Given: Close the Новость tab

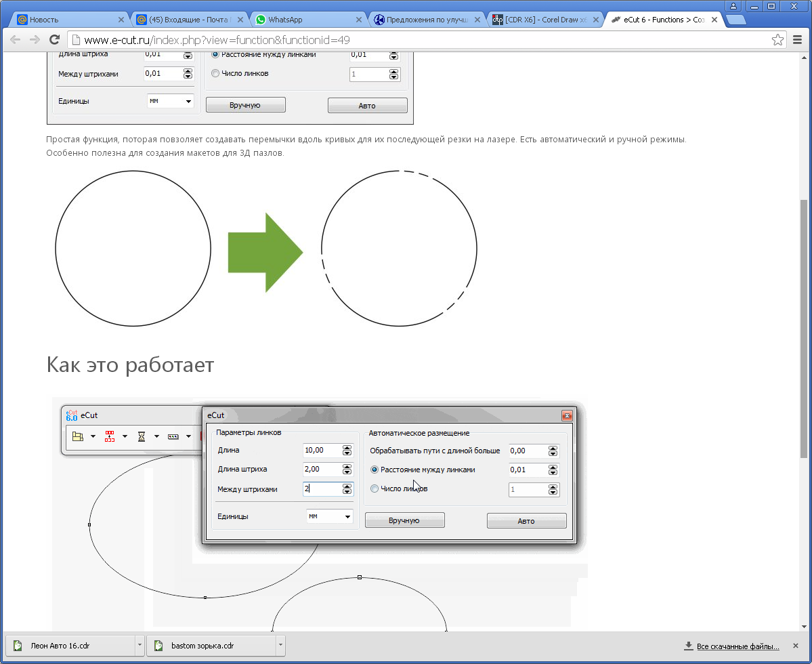Looking at the screenshot, I should point(121,20).
